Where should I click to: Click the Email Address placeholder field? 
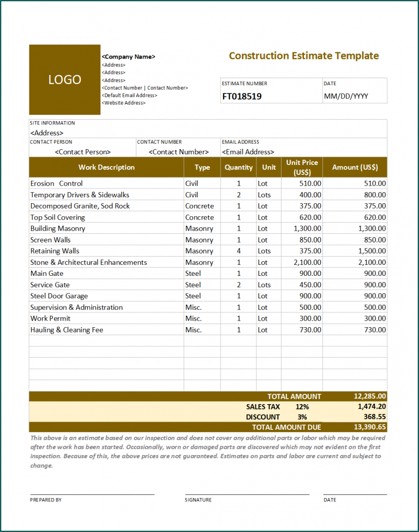pyautogui.click(x=248, y=152)
